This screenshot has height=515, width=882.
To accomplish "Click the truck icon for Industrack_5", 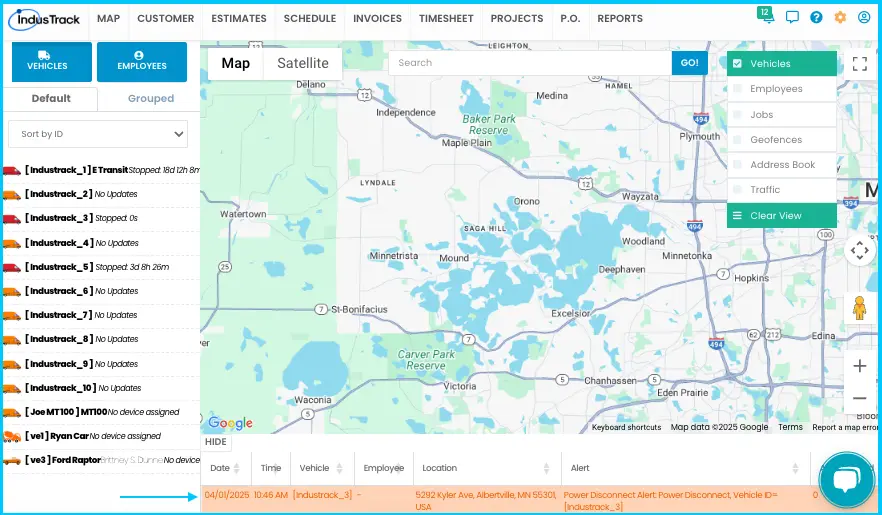I will [12, 267].
